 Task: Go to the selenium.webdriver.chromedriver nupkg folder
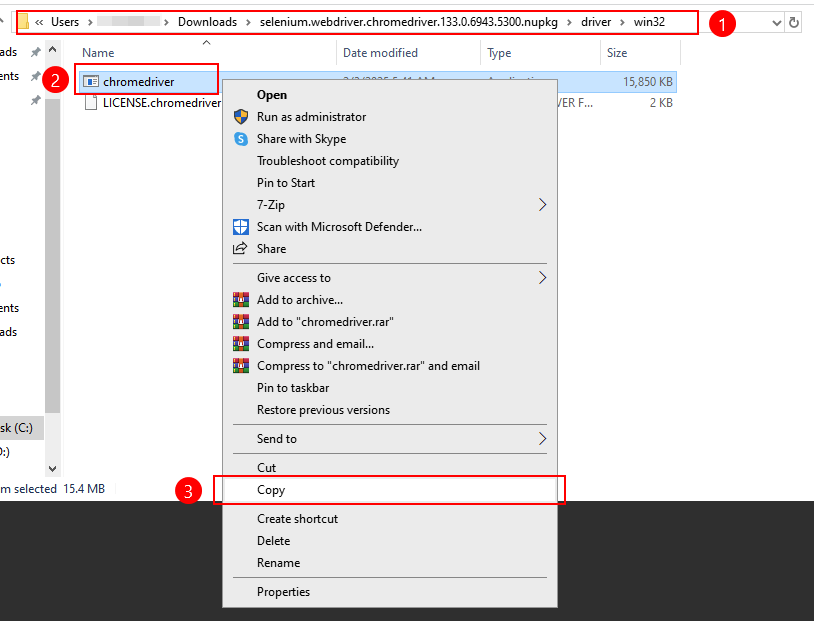tap(409, 22)
